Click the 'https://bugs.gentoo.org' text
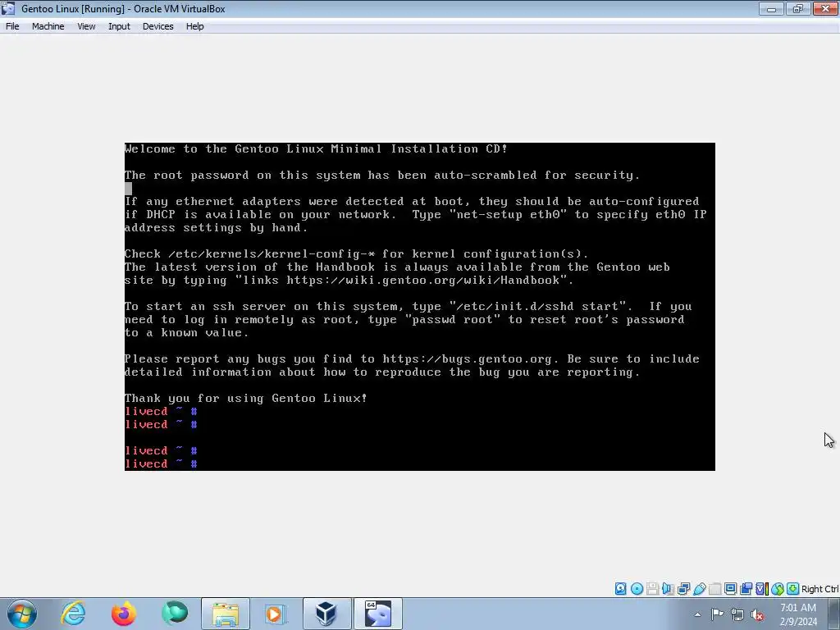 467,359
